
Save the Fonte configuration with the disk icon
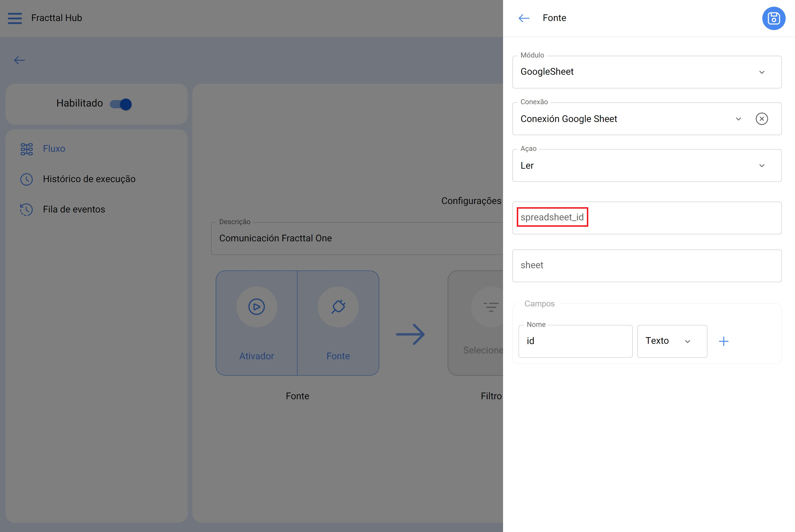tap(774, 18)
